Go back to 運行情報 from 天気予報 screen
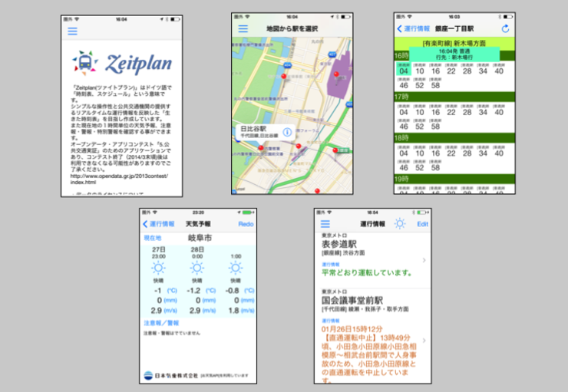This screenshot has width=568, height=392. (159, 224)
